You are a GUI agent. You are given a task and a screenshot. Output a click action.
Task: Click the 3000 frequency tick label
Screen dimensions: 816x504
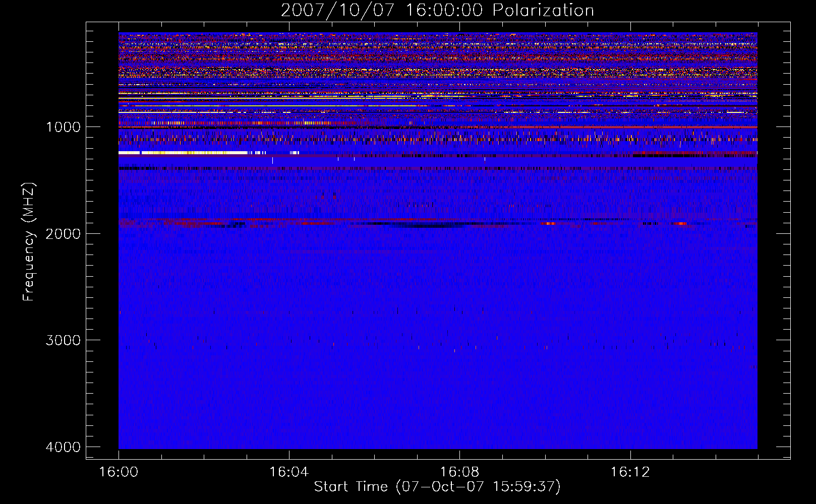tap(63, 340)
